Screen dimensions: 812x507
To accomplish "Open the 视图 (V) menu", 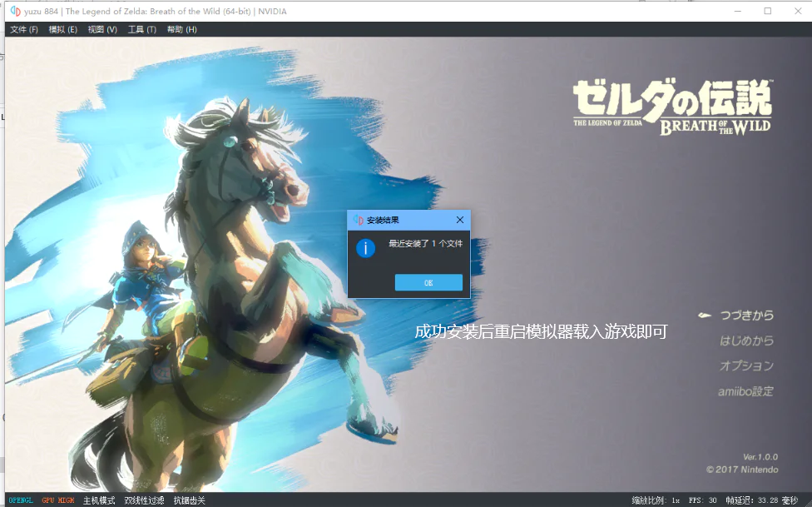I will [x=102, y=29].
